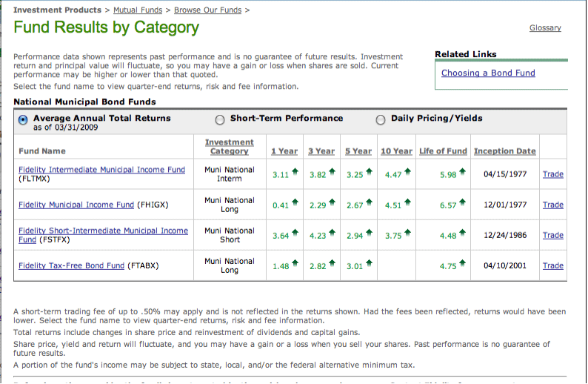Click inception date 12/24/1986
588x384 pixels.
pos(505,235)
